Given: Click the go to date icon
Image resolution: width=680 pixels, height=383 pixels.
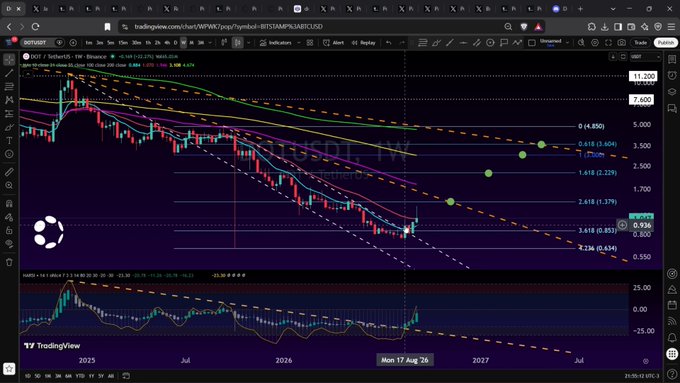Looking at the screenshot, I should pyautogui.click(x=126, y=376).
